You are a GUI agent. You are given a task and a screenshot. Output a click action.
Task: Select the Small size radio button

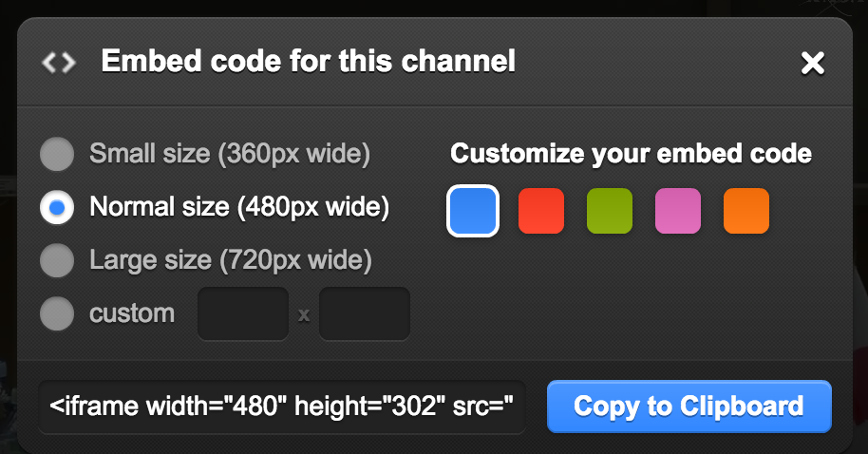pyautogui.click(x=57, y=154)
